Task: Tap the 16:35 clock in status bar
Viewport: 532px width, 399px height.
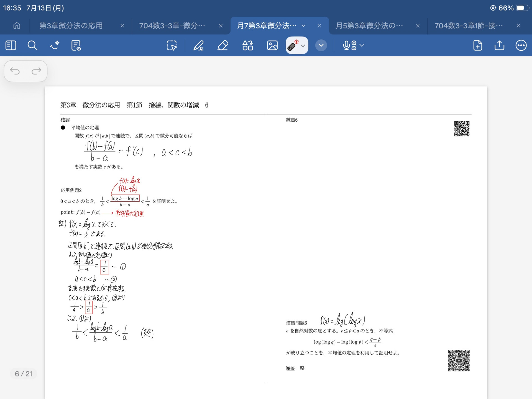Action: [12, 8]
